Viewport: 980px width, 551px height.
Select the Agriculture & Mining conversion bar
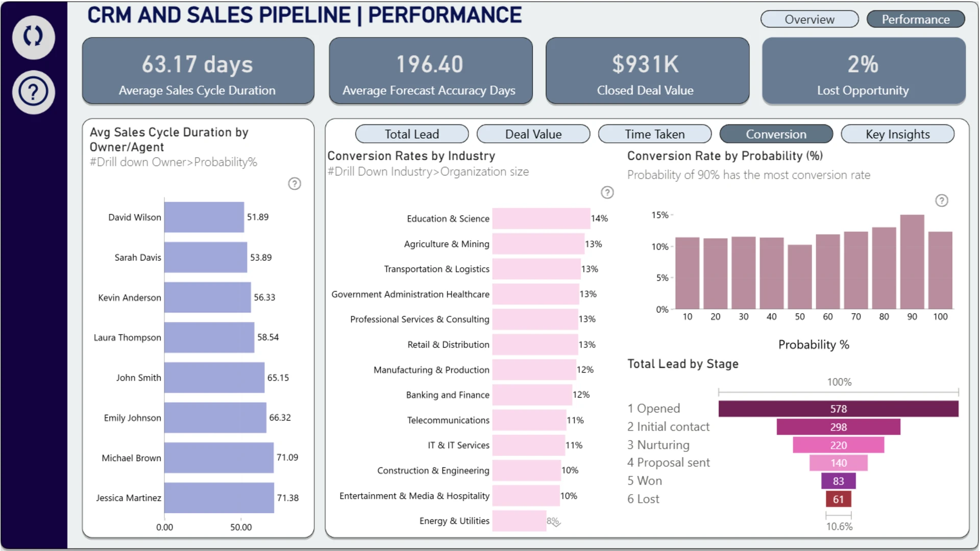(x=538, y=244)
